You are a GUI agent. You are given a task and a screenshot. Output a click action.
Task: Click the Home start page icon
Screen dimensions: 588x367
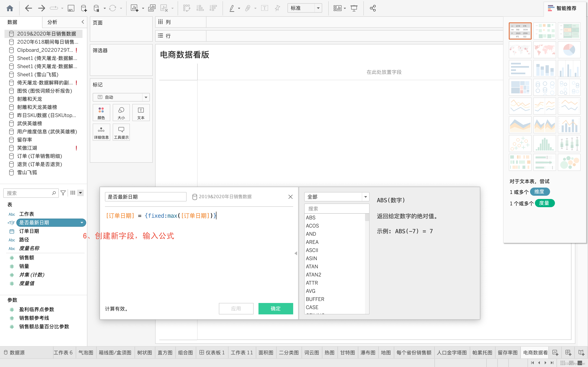10,8
